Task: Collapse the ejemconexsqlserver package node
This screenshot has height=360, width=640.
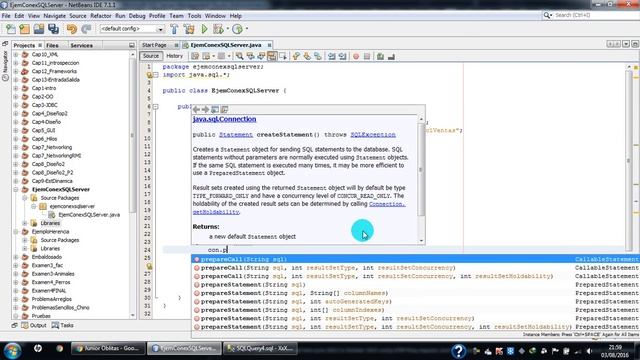Action: tap(33, 207)
